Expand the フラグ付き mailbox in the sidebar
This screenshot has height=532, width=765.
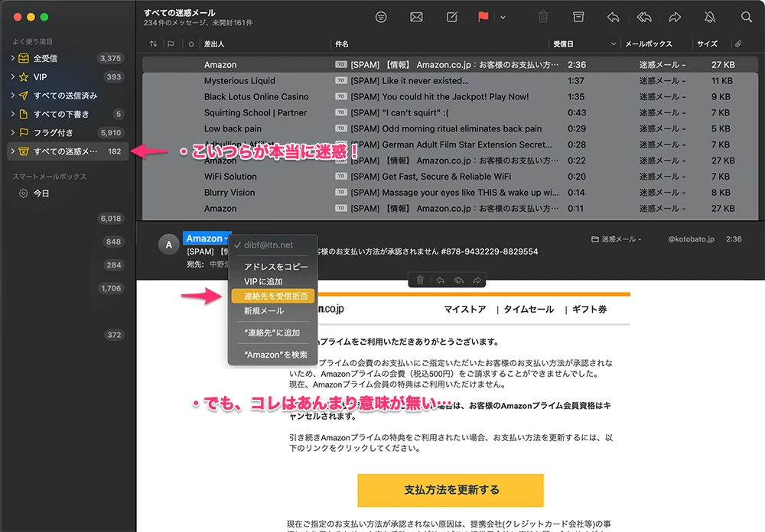click(13, 133)
